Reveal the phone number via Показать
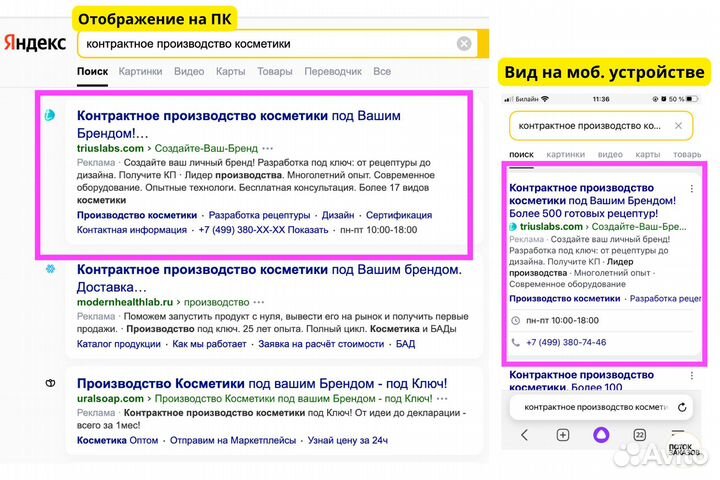Screen dimensions: 720x480 tap(308, 230)
